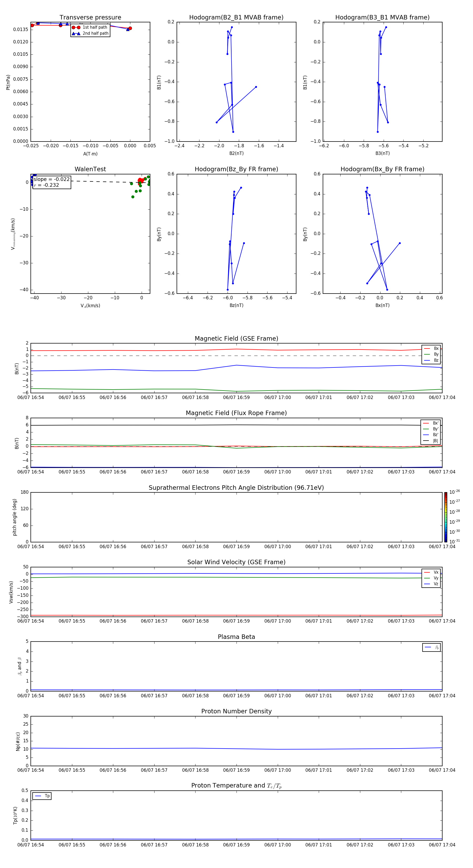Image resolution: width=473 pixels, height=868 pixels.
Task: Click the 'Bz(nT)' x-axis label
Action: pyautogui.click(x=236, y=305)
